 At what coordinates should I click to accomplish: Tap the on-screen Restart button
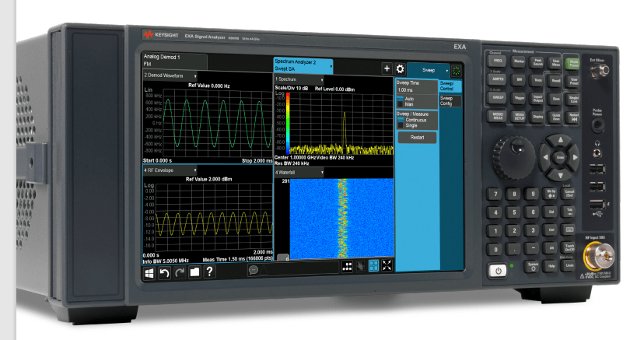(418, 138)
